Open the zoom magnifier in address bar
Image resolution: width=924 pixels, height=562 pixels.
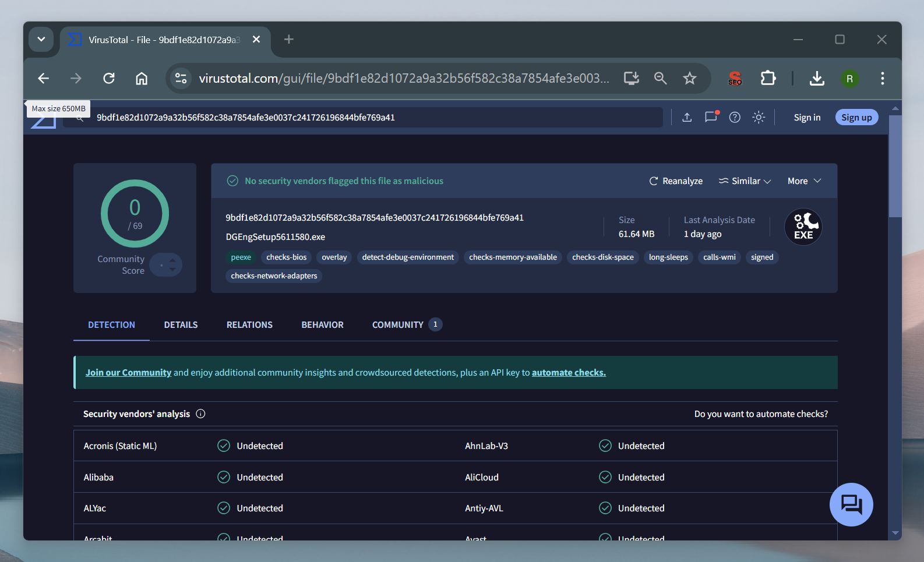[660, 78]
